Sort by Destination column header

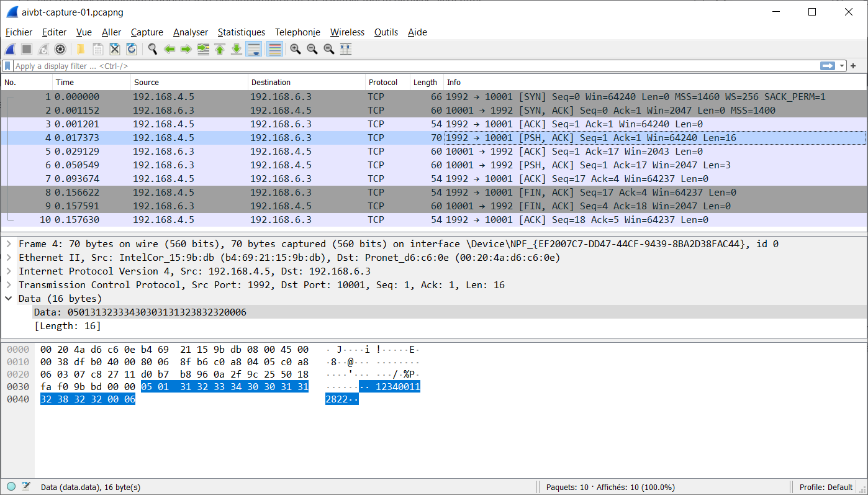pos(307,82)
